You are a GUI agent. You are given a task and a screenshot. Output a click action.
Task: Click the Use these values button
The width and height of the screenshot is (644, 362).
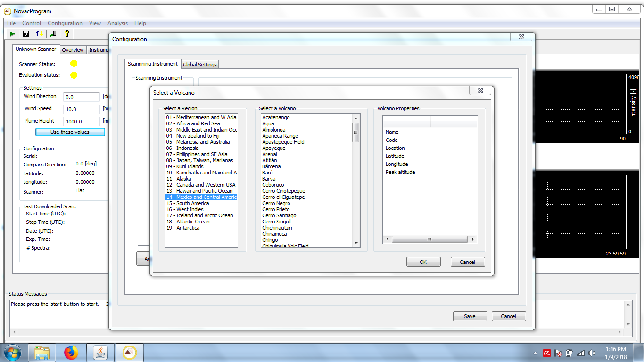[x=70, y=132]
